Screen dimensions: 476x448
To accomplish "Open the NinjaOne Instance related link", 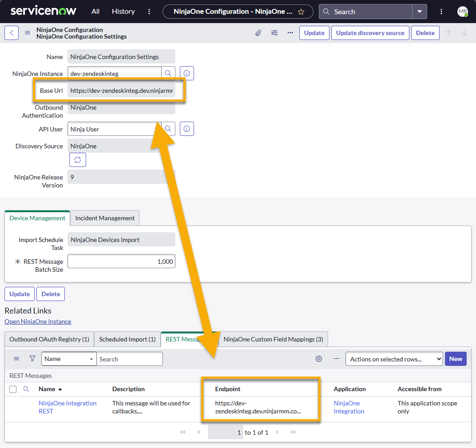I will click(x=38, y=321).
